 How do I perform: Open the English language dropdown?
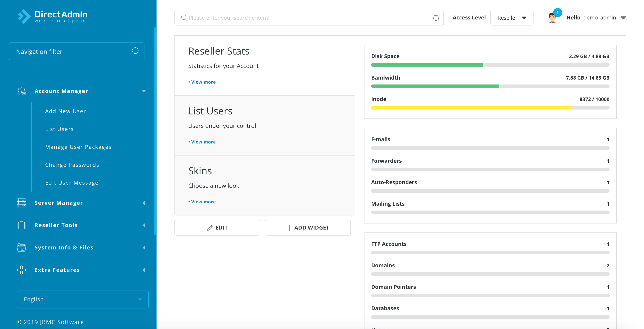tap(83, 299)
